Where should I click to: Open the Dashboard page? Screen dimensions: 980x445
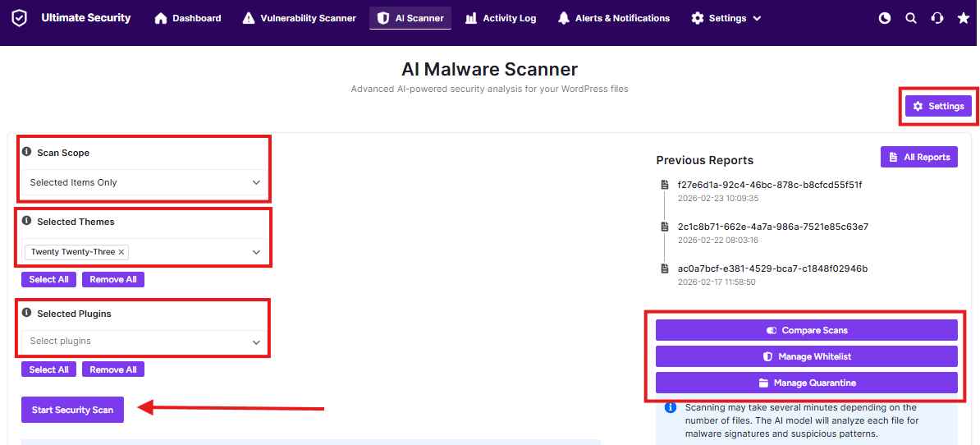pos(188,18)
